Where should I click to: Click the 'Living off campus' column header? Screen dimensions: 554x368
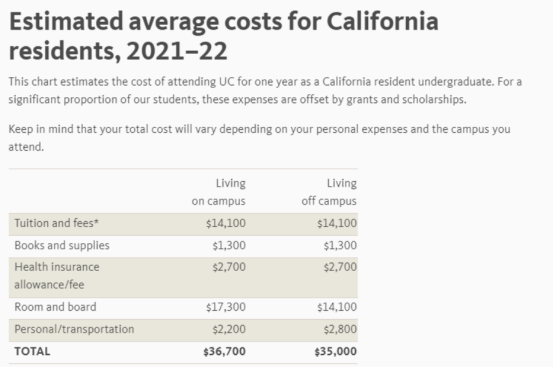click(x=329, y=192)
